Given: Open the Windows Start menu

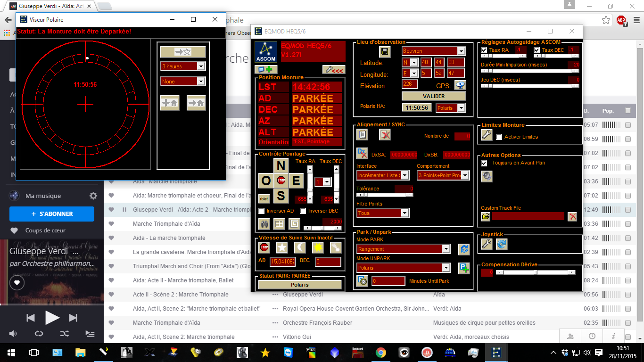Looking at the screenshot, I should [11, 352].
